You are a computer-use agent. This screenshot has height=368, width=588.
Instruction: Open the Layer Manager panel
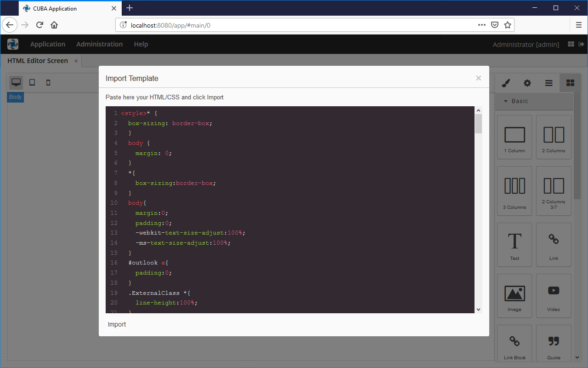click(x=548, y=83)
